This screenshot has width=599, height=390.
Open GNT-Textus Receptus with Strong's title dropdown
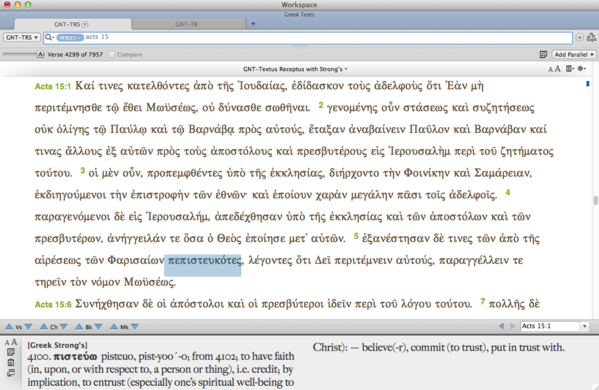click(295, 69)
